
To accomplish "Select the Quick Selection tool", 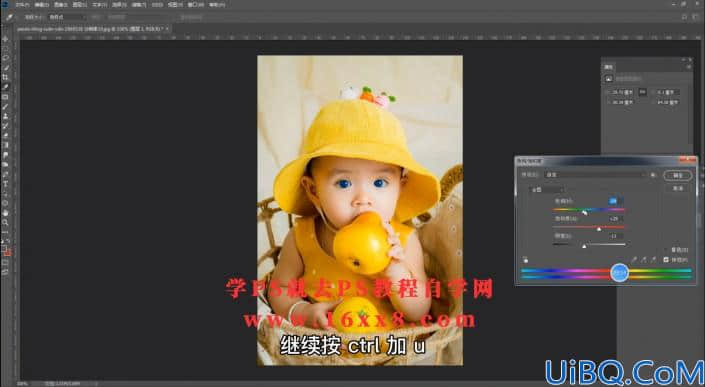I will pyautogui.click(x=5, y=68).
